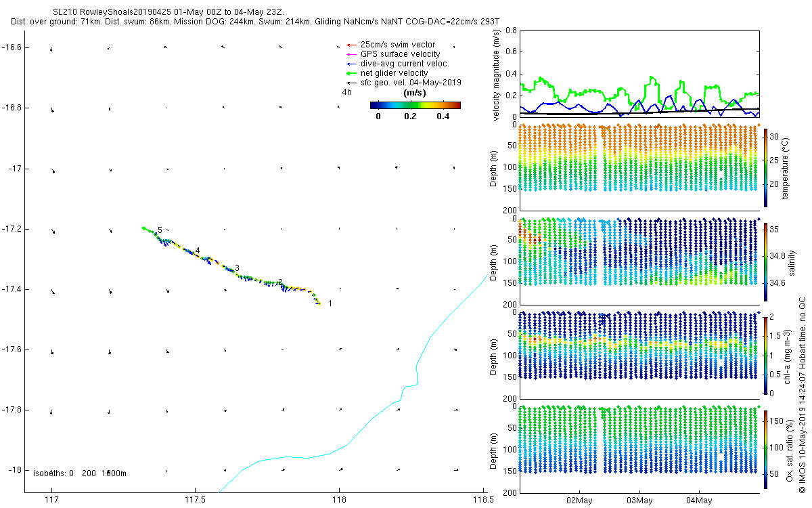
Task: Select legend entry 'dive-avg current veloc.'
Action: coord(405,64)
